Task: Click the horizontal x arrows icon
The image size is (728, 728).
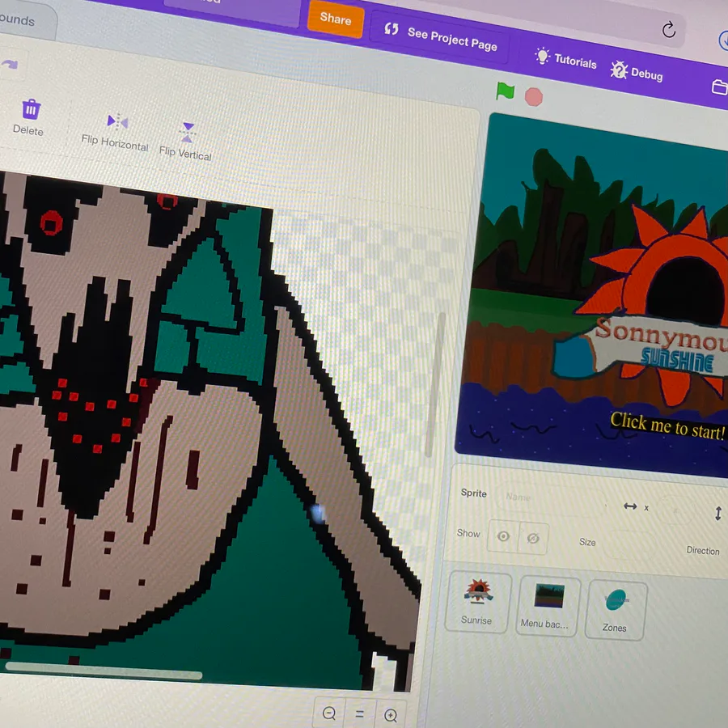Action: pos(629,506)
